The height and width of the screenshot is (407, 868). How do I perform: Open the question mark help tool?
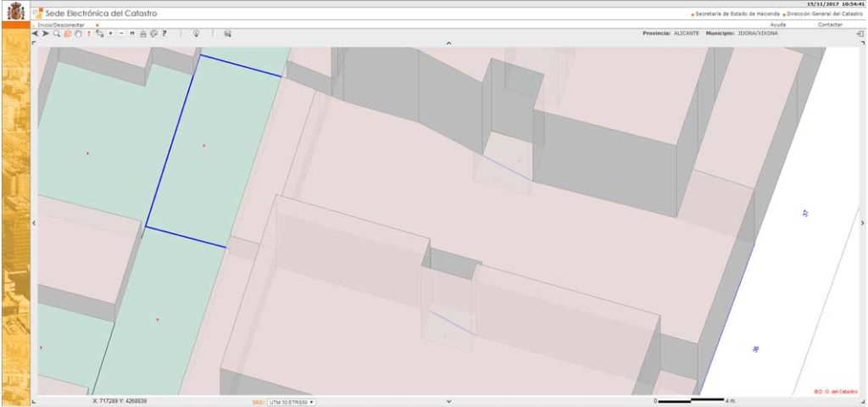point(164,33)
